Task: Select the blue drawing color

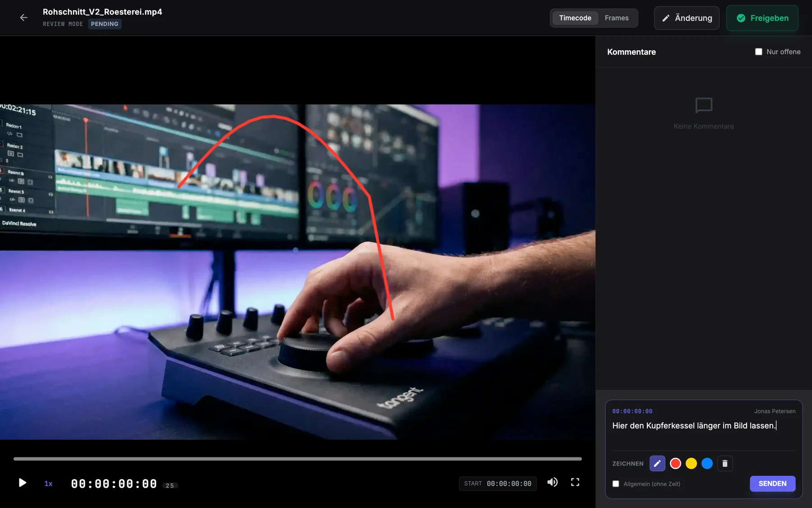Action: [707, 463]
